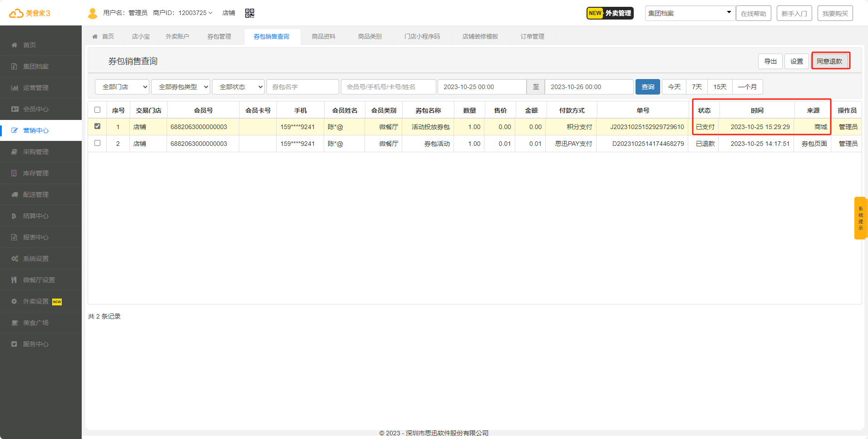
Task: Click the 微餐厅设置 cutlery icon
Action: 15,280
